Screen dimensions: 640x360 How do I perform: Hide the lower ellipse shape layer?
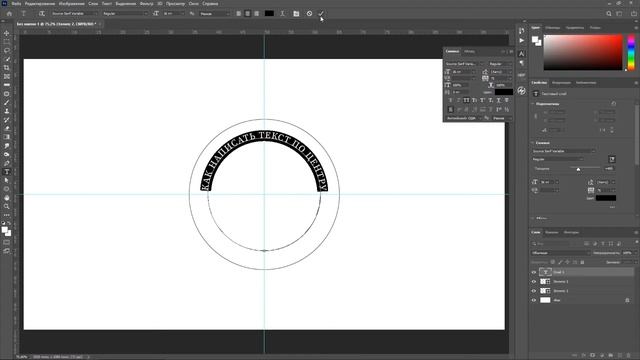pos(533,291)
